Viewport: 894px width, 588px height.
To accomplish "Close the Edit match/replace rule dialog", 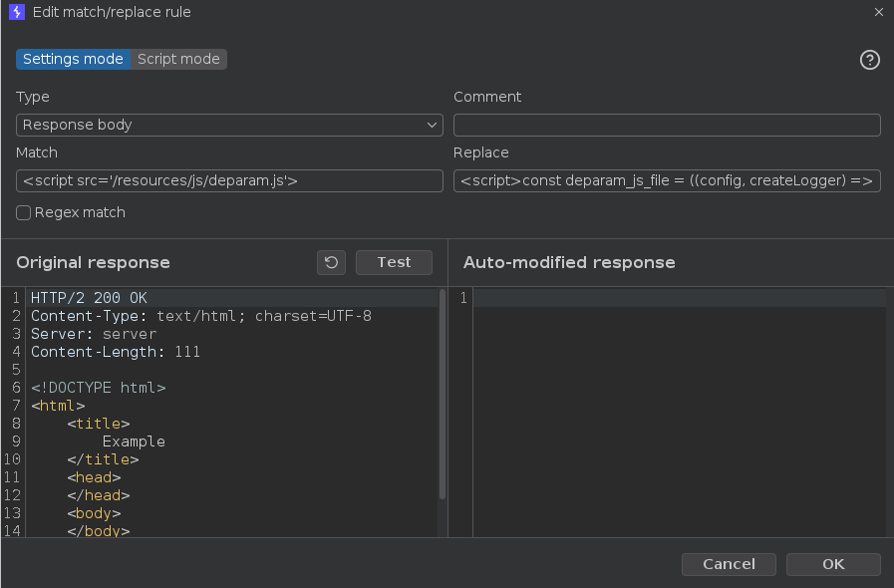I will click(879, 12).
